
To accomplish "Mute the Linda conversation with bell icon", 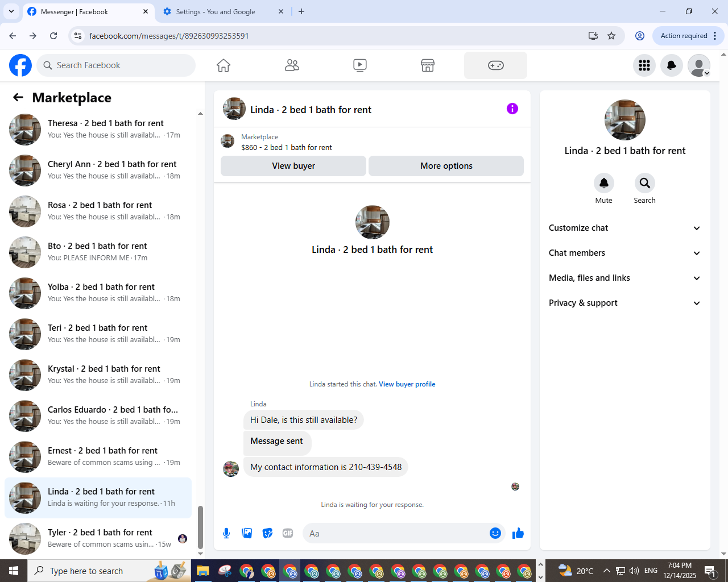I will (604, 183).
